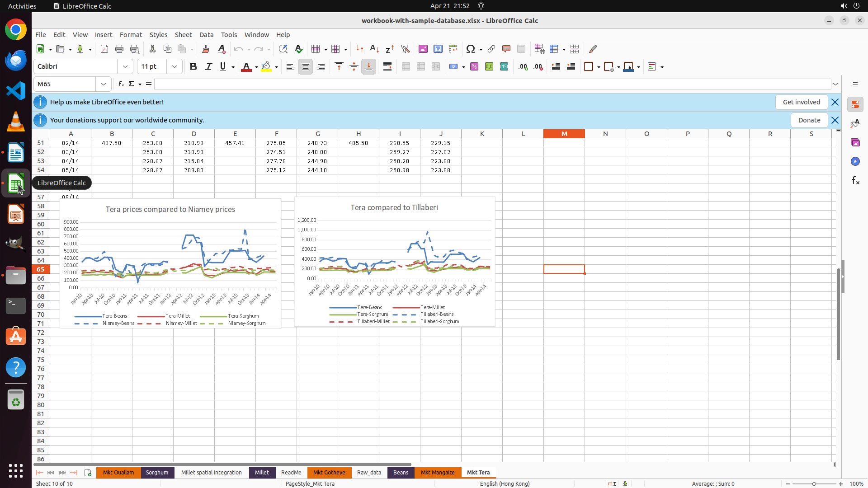This screenshot has width=868, height=488.
Task: Open the Function Wizard icon
Action: click(x=121, y=84)
